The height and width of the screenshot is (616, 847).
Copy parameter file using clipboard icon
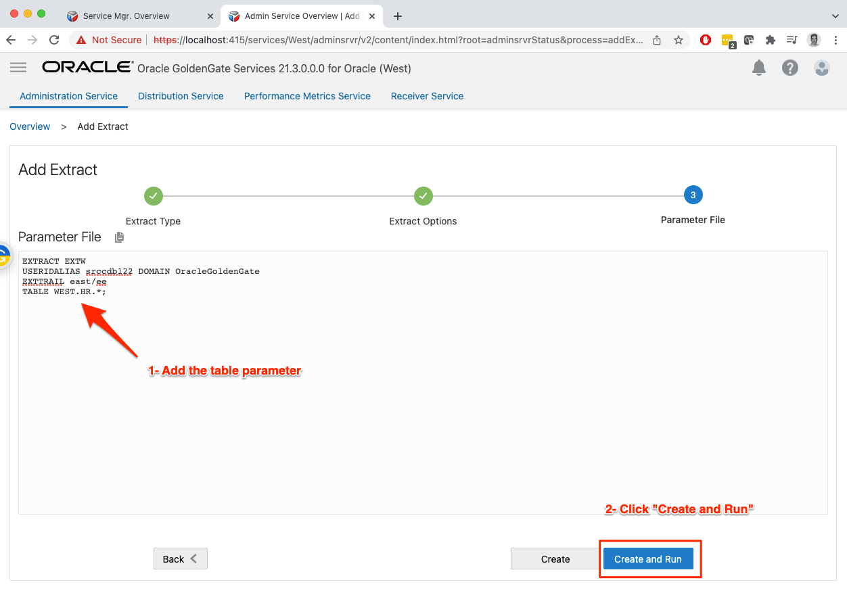(120, 237)
